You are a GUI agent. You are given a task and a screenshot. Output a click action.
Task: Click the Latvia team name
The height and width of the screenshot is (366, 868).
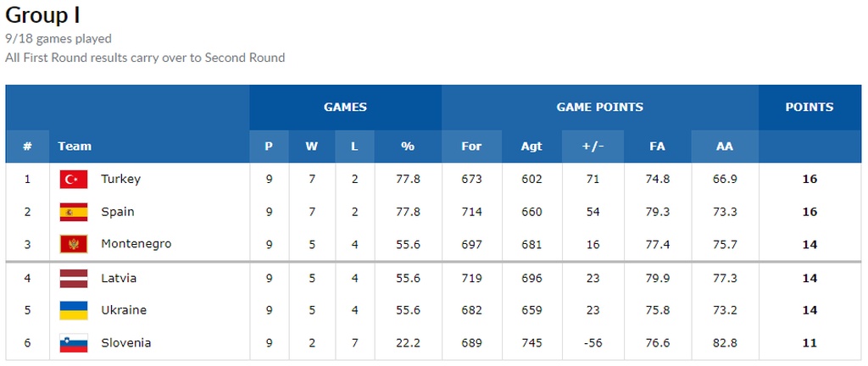click(x=119, y=278)
